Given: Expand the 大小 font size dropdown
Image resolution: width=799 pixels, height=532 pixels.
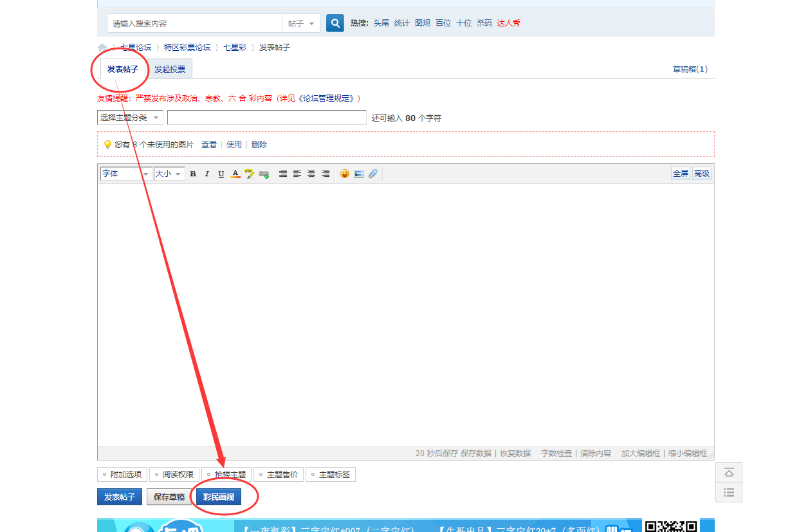Looking at the screenshot, I should [169, 174].
